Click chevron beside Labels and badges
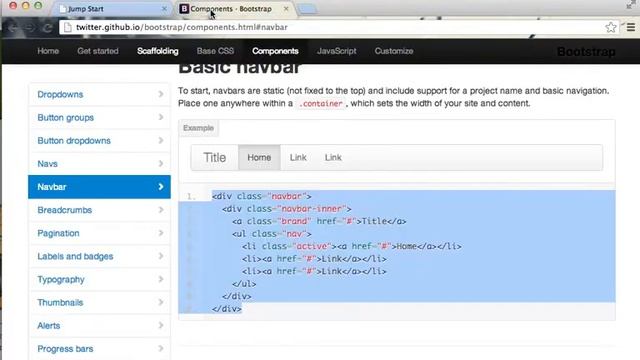 (161, 256)
